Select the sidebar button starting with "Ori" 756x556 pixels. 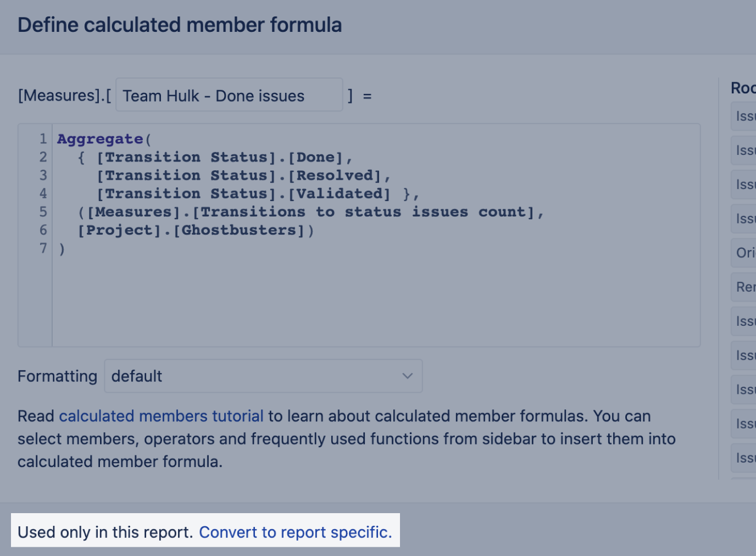click(744, 253)
